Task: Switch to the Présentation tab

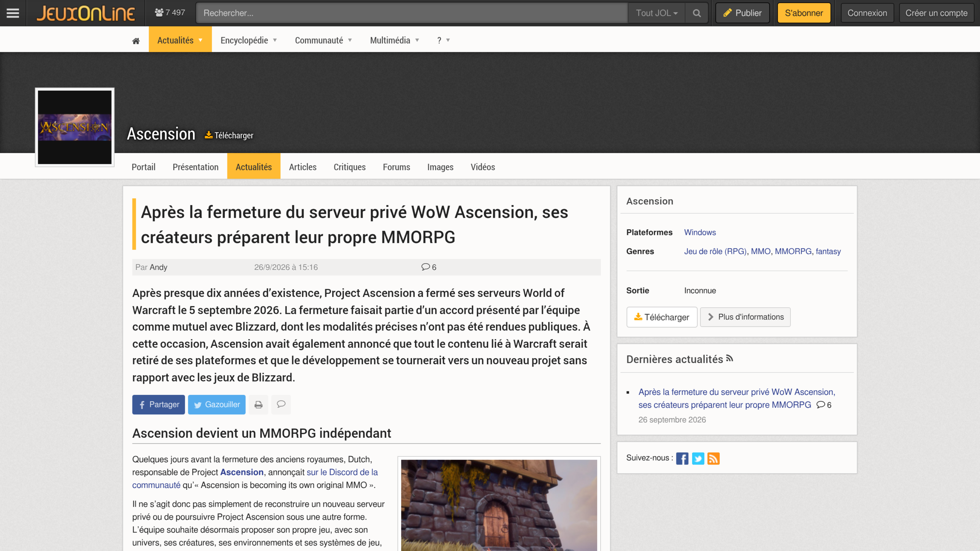Action: [x=196, y=167]
